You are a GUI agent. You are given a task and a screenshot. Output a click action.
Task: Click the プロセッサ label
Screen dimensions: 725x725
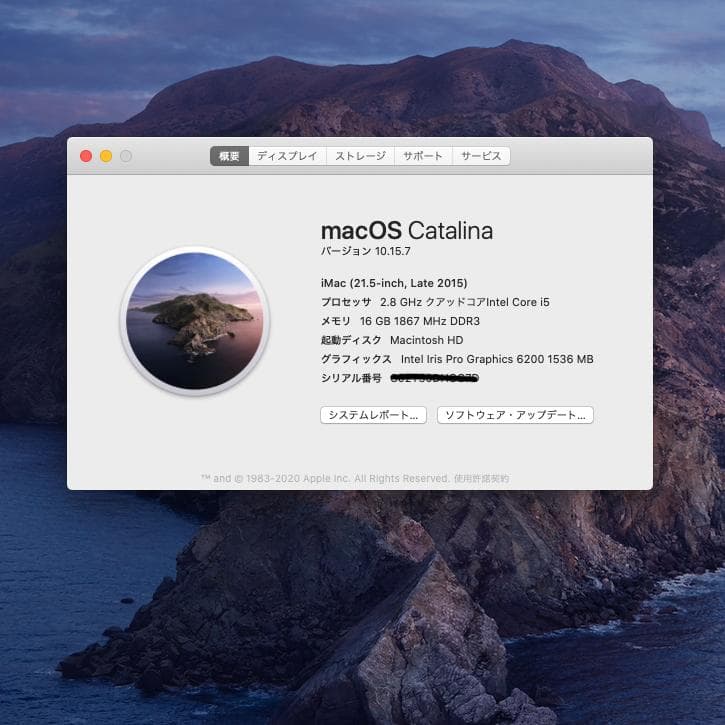click(x=346, y=302)
